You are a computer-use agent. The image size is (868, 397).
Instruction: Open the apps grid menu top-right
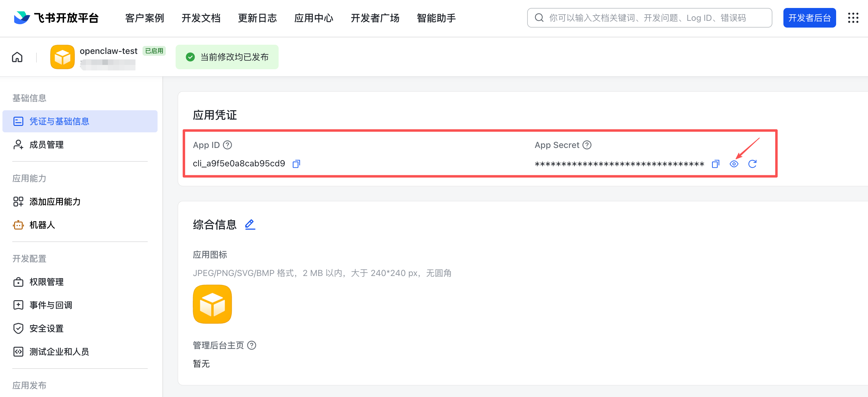pyautogui.click(x=853, y=17)
